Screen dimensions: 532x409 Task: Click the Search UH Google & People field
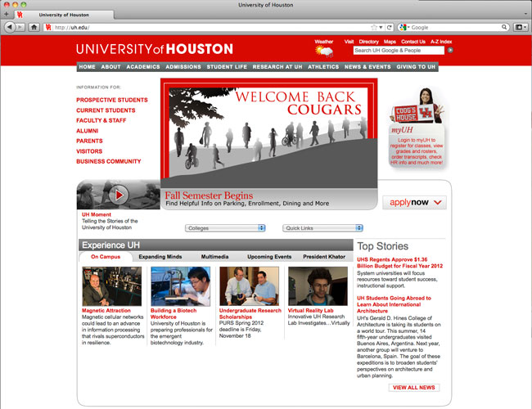point(399,50)
